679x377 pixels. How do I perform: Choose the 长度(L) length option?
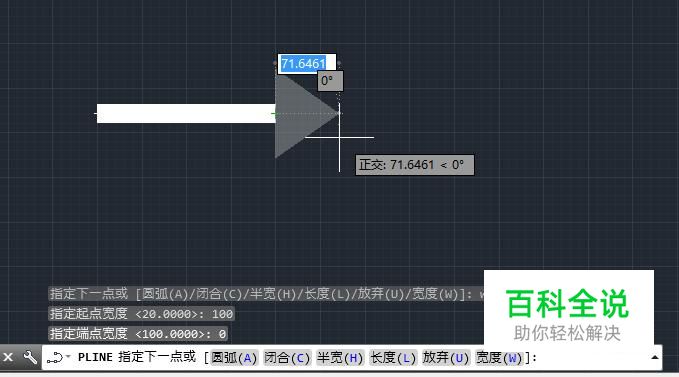[x=393, y=358]
